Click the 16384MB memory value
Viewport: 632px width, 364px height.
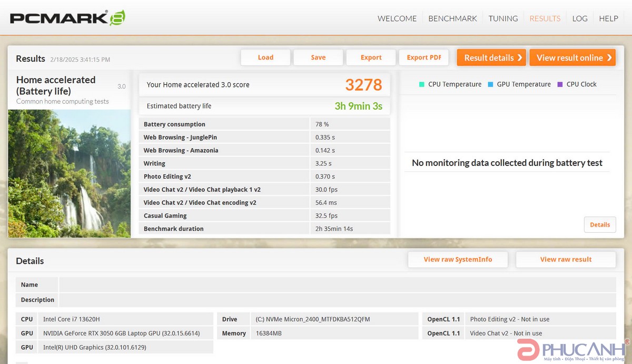tap(270, 333)
